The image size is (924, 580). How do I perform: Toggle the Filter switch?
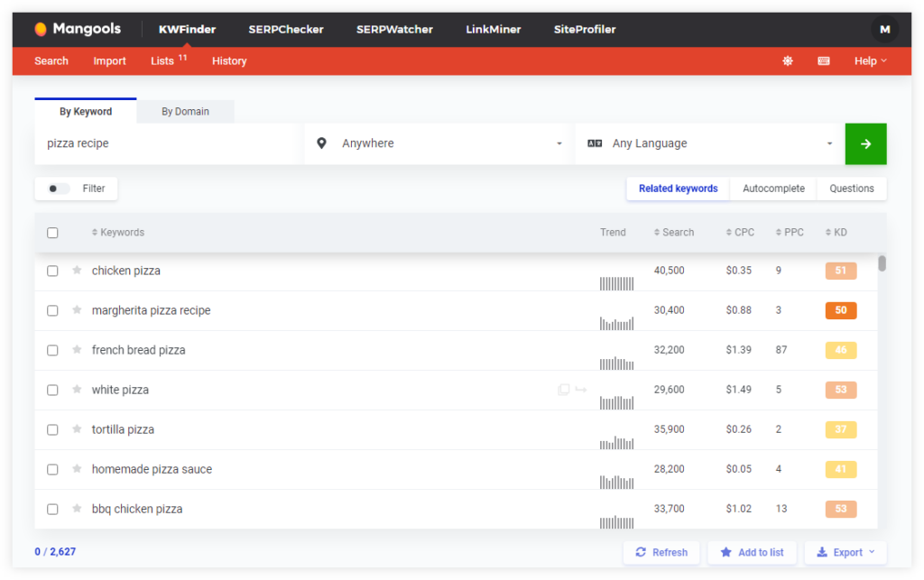(59, 189)
